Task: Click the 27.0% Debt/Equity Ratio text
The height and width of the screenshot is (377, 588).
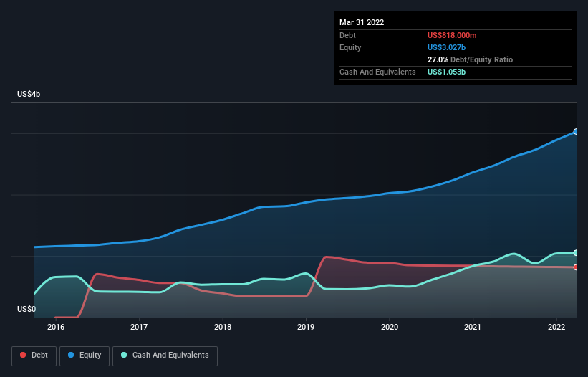Action: [471, 59]
